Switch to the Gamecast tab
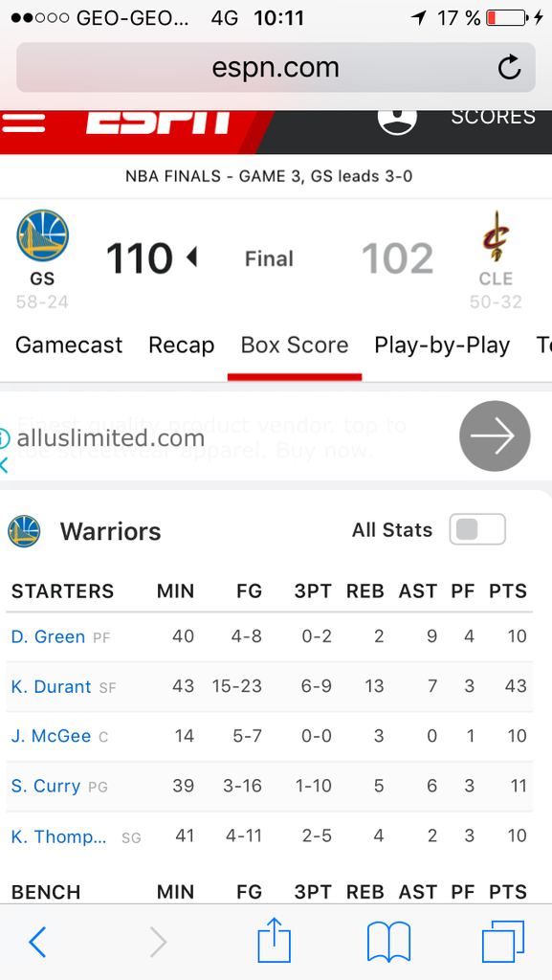 tap(69, 345)
